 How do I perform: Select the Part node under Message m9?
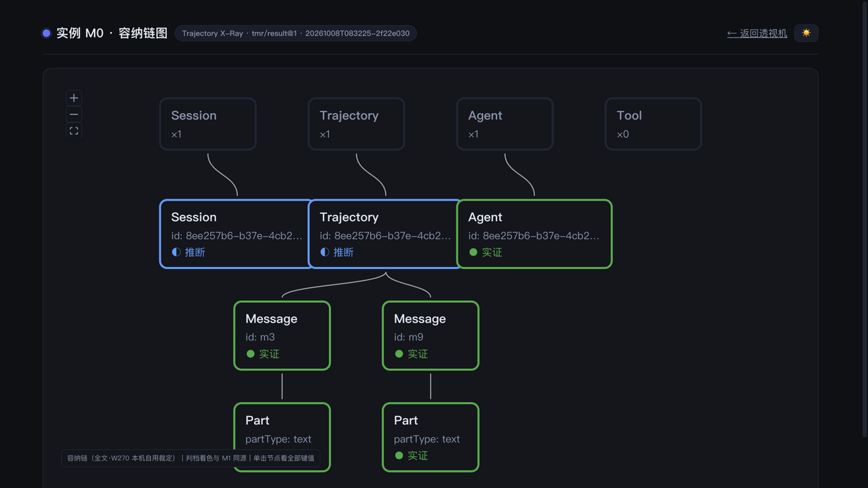(431, 437)
